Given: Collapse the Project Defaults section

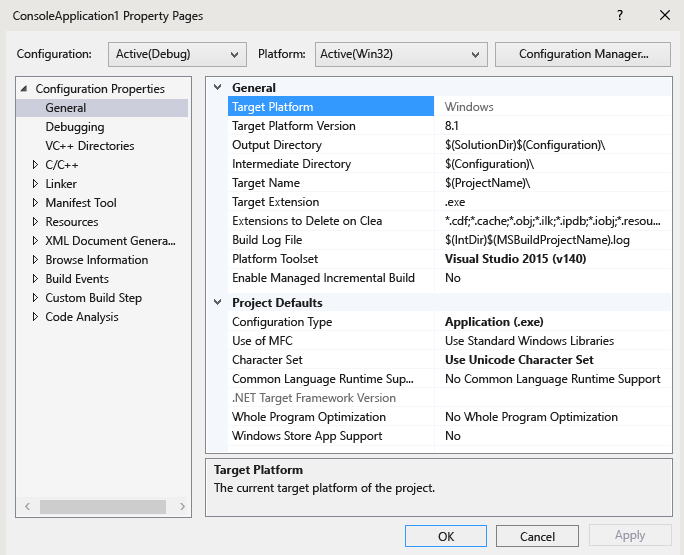Looking at the screenshot, I should (217, 302).
